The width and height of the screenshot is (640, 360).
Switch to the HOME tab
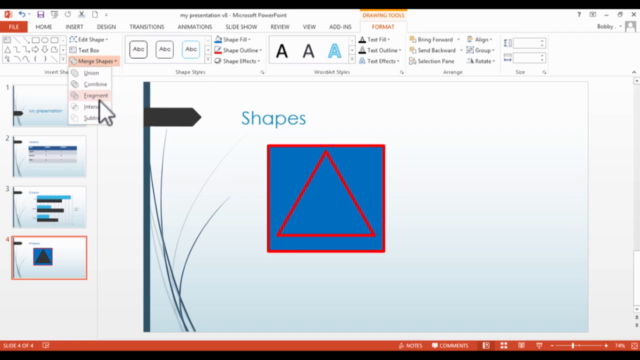coord(44,27)
